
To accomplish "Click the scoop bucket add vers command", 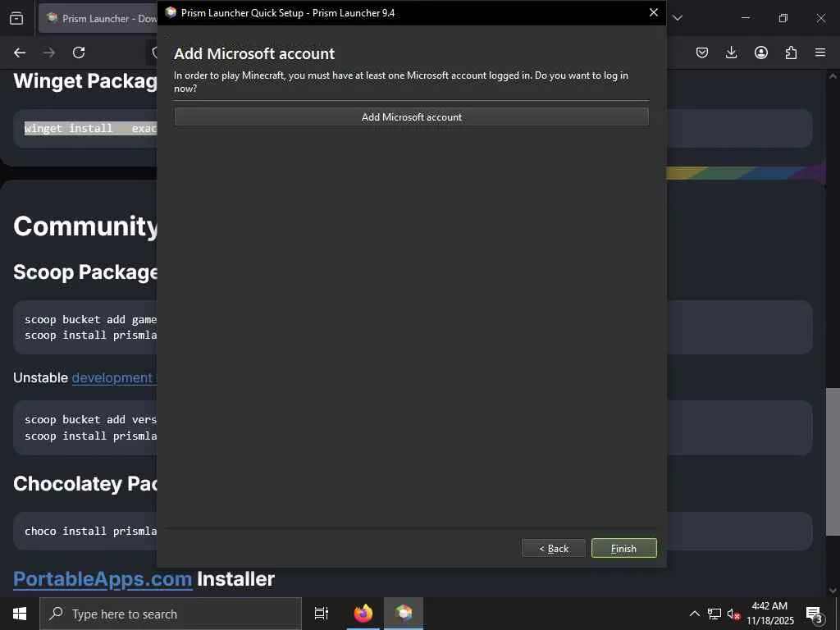I will pos(90,419).
